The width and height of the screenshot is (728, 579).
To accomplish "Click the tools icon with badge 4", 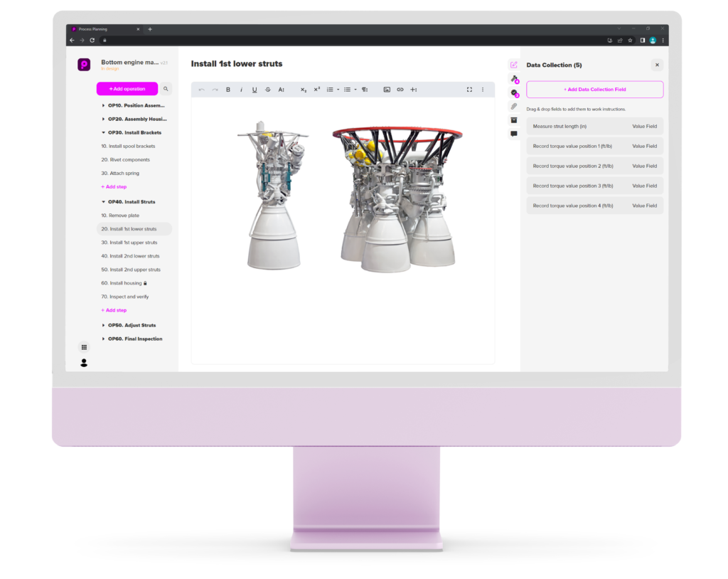I will [x=514, y=79].
